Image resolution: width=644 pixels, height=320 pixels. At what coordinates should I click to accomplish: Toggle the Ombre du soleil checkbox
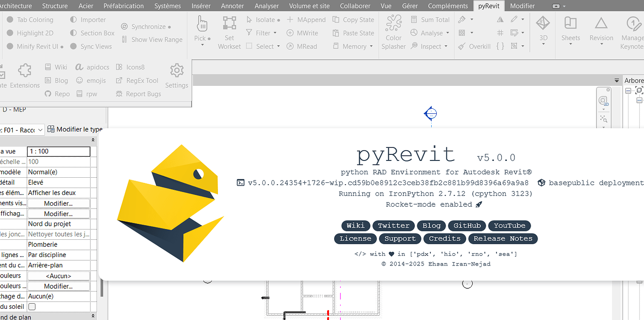[x=32, y=306]
